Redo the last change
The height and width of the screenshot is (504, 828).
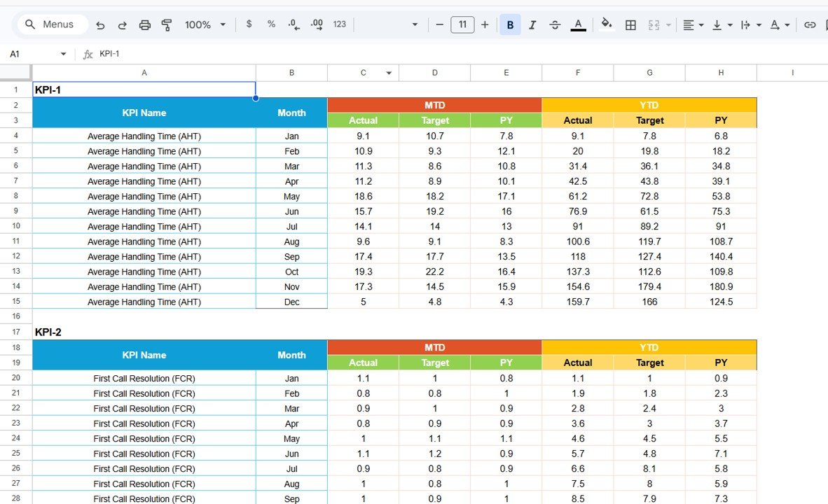tap(122, 24)
